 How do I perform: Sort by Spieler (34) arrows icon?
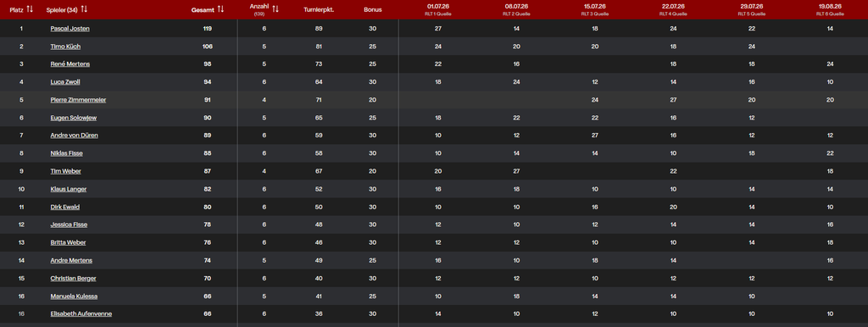(84, 9)
